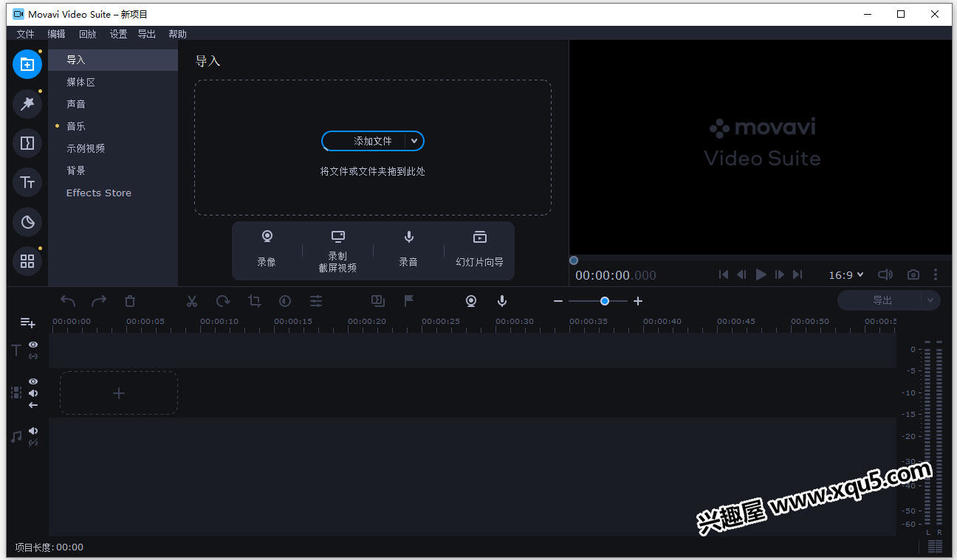Viewport: 957px width, 560px height.
Task: Open the 文件 menu
Action: click(25, 34)
